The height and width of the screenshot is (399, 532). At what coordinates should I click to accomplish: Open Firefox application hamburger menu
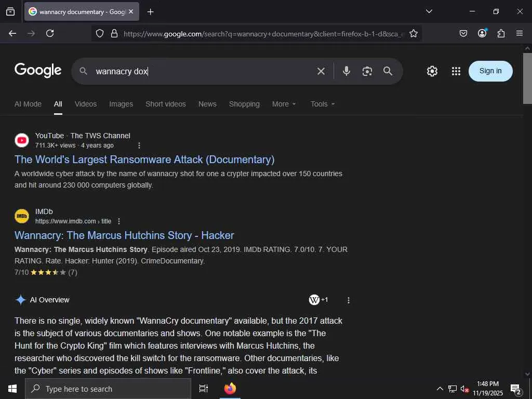point(520,33)
